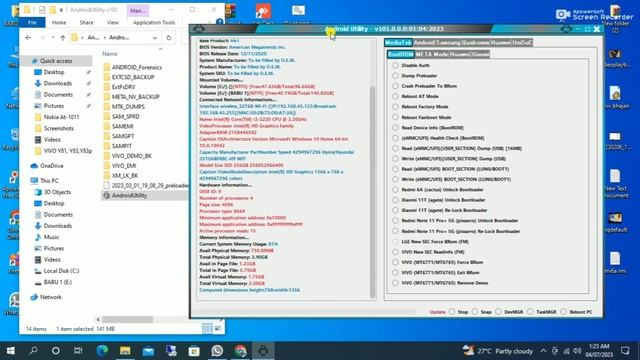Select Redmi 6A (cactus) Unlock Bootloader
640x360 pixels.
click(395, 189)
